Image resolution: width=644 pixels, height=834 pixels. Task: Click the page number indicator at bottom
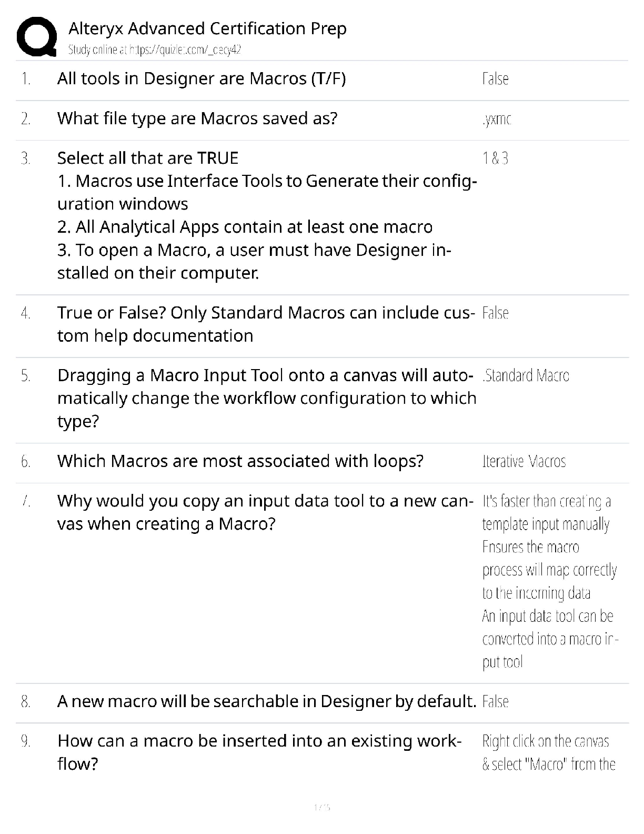click(x=321, y=807)
